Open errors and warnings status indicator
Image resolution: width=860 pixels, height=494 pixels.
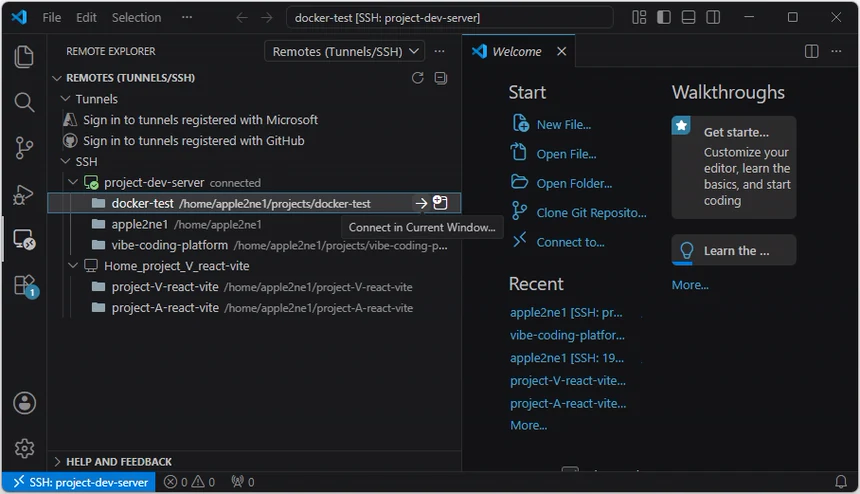(190, 482)
